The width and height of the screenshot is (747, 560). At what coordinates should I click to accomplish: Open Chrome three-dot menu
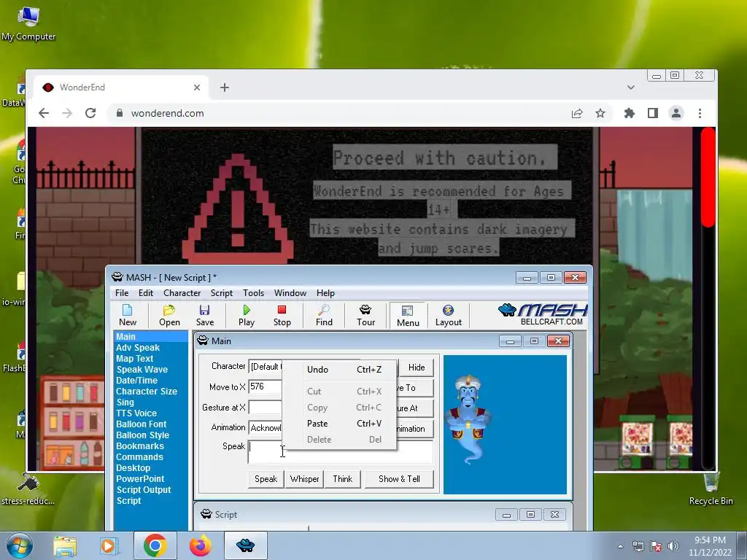[700, 113]
